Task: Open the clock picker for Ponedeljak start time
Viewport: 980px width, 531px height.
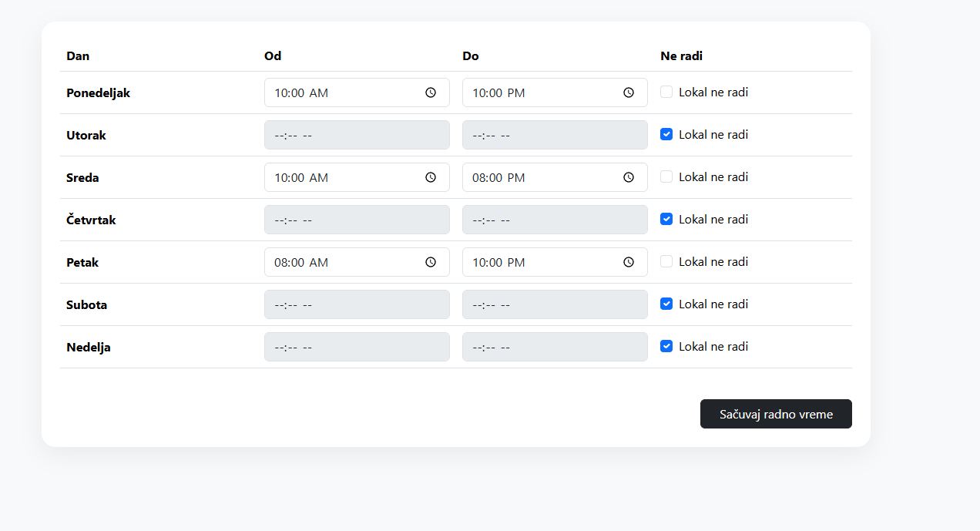Action: click(431, 92)
